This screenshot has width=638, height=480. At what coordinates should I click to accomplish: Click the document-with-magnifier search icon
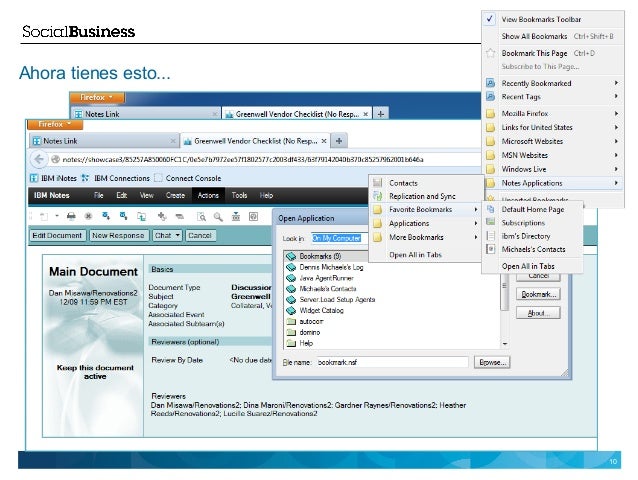(201, 216)
